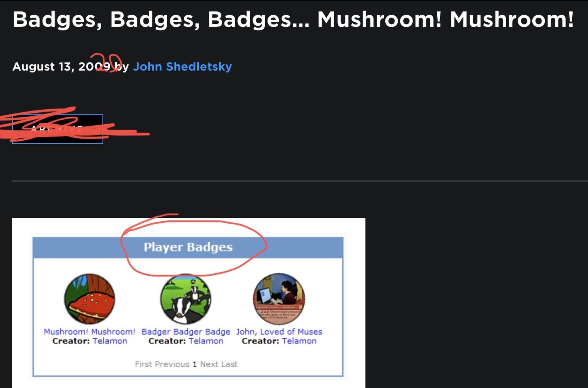This screenshot has width=588, height=388.
Task: Open the Badger Badger Badge link
Action: [186, 332]
